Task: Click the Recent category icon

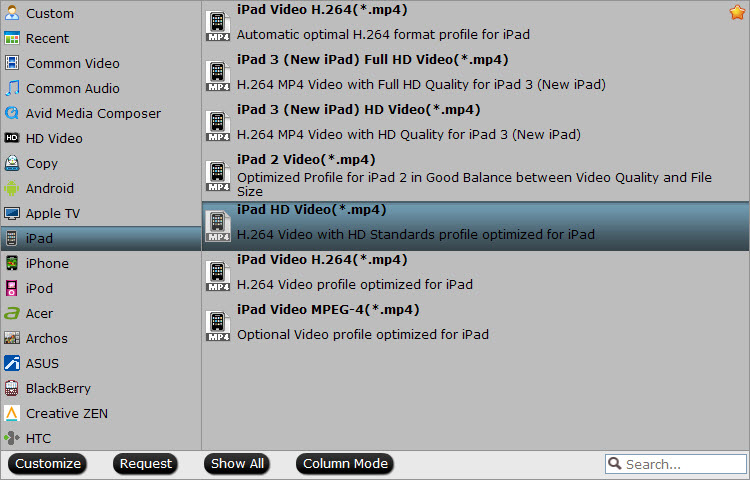Action: [12, 38]
